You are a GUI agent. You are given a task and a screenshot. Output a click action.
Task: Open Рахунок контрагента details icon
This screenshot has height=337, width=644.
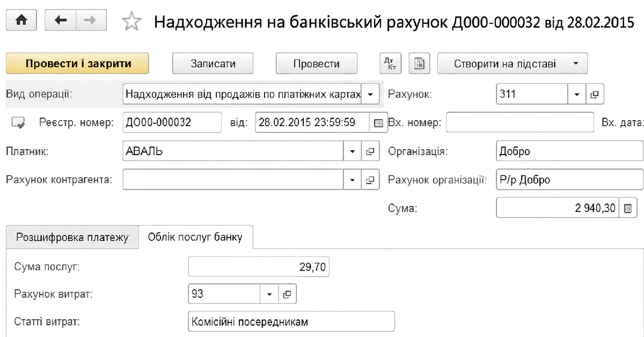369,180
